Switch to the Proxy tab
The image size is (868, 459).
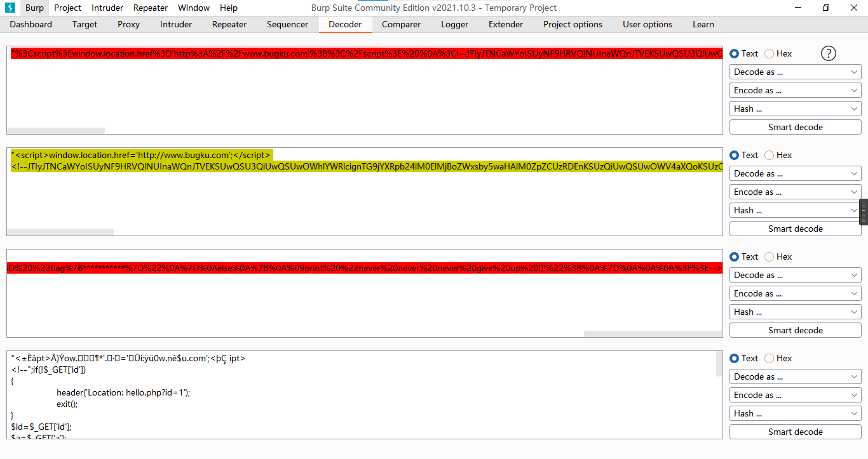(x=128, y=24)
